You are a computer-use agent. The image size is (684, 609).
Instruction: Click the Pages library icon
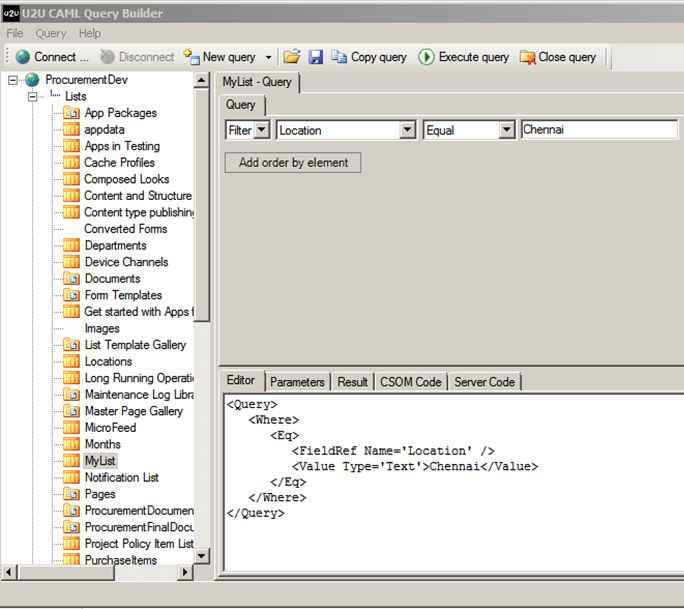[72, 494]
